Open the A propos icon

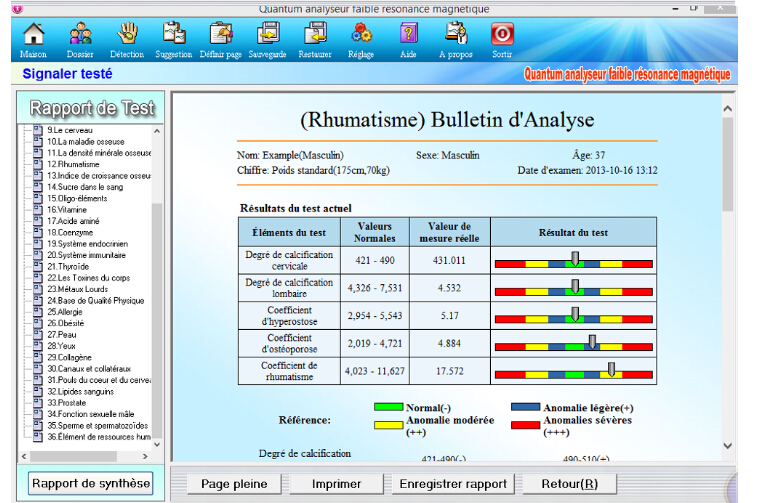coord(456,40)
